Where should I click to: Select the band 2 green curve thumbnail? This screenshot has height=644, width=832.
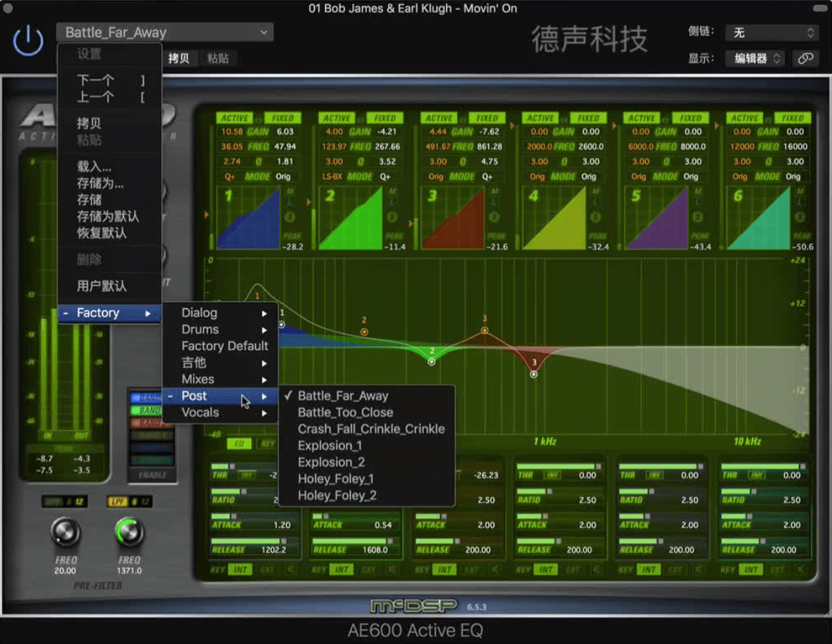tap(351, 218)
